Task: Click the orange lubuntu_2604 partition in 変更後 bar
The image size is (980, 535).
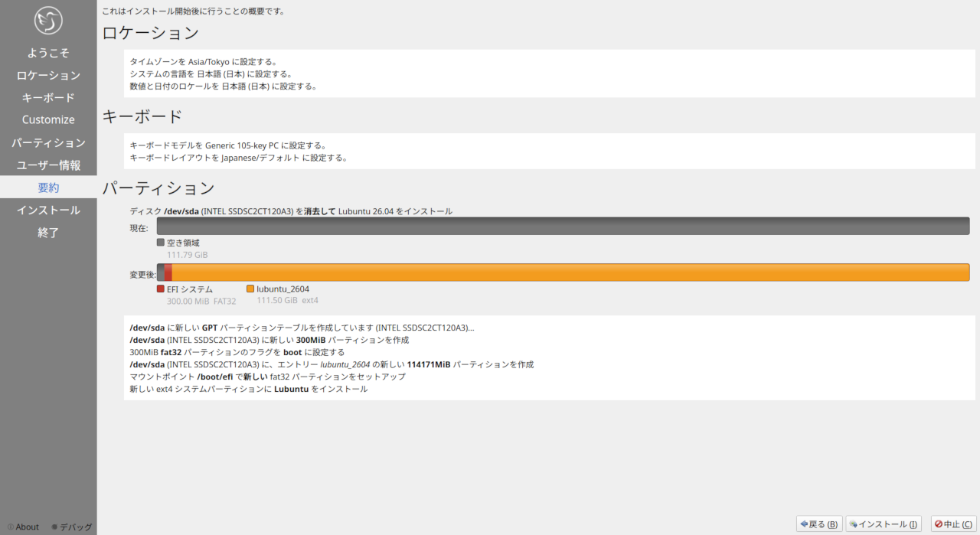Action: tap(570, 272)
